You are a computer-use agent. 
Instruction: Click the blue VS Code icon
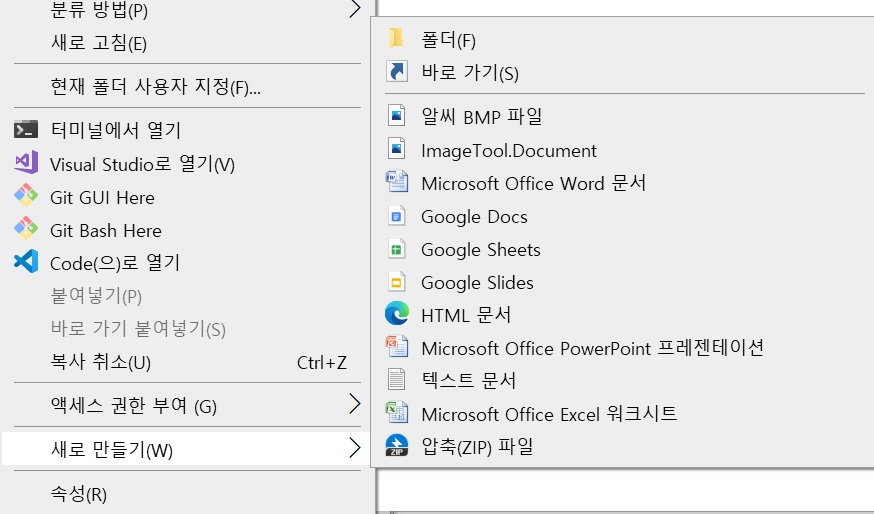(x=26, y=261)
